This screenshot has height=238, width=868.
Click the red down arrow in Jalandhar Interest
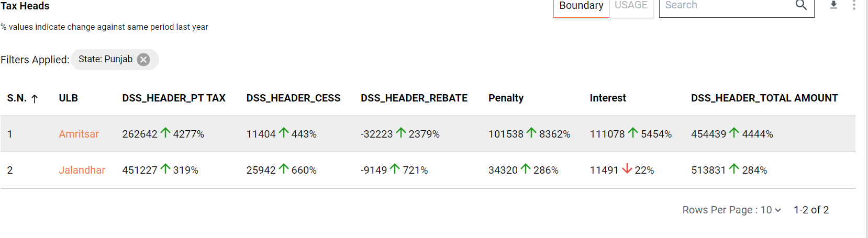coord(627,169)
